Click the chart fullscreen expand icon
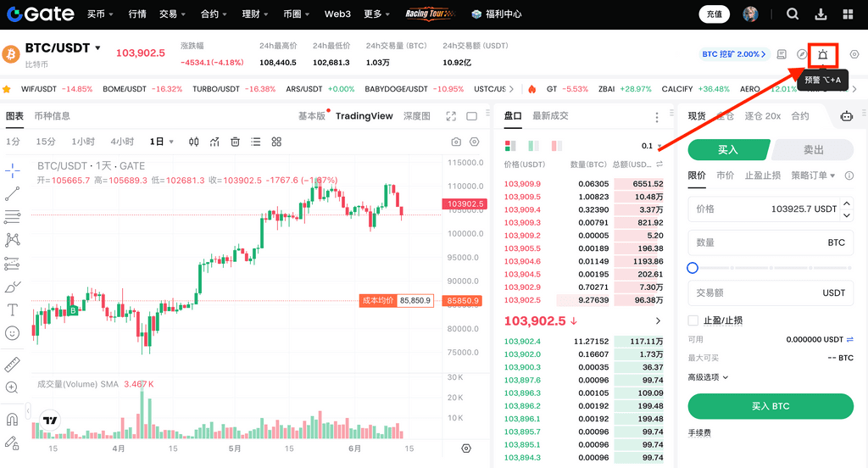 point(451,116)
